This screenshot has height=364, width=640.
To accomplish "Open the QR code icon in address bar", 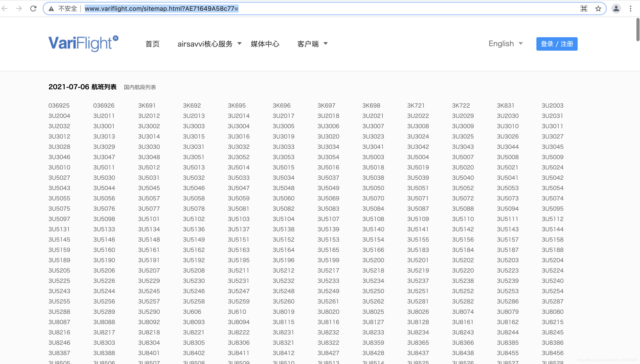I will (x=584, y=9).
